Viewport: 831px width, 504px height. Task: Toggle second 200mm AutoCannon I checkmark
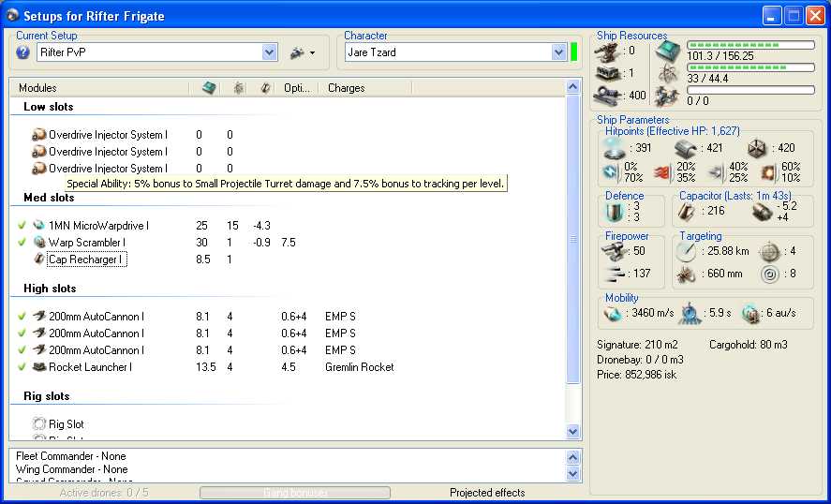click(x=22, y=334)
